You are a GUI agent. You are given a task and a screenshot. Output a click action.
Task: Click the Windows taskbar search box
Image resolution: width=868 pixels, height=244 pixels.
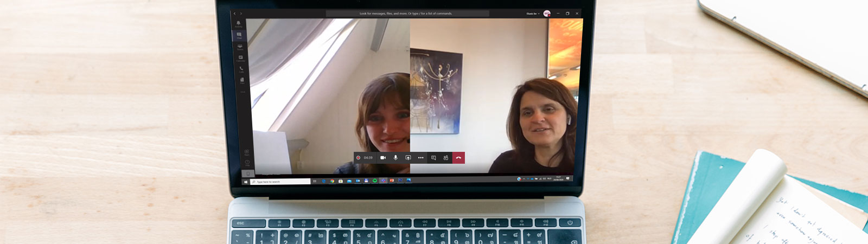coord(280,182)
